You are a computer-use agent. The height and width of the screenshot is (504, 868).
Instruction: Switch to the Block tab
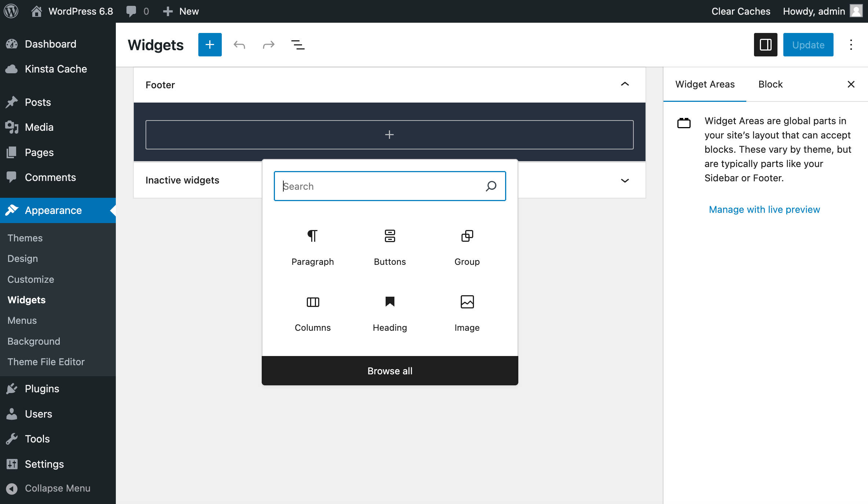(x=770, y=84)
